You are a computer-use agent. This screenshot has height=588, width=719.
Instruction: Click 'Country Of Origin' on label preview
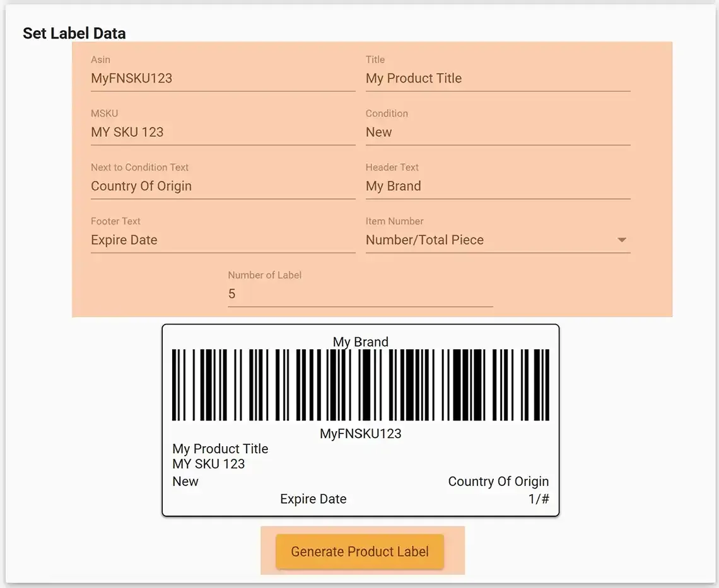498,481
